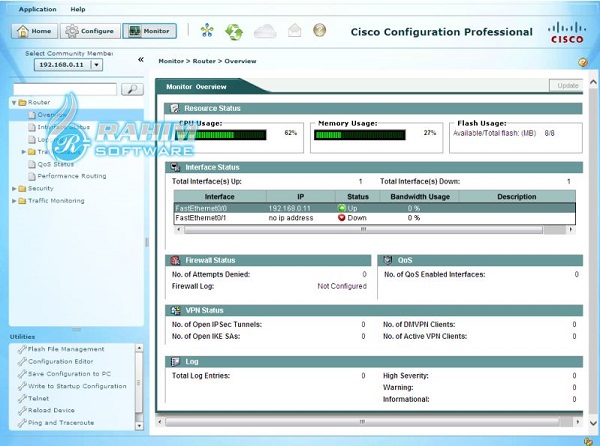This screenshot has height=446, width=600.
Task: Open the Configure view
Action: 90,31
